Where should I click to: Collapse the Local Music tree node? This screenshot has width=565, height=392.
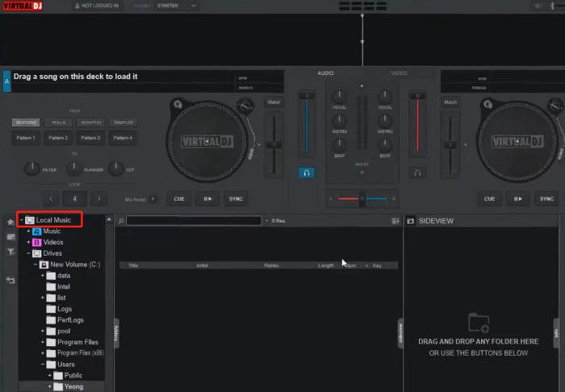(x=22, y=220)
